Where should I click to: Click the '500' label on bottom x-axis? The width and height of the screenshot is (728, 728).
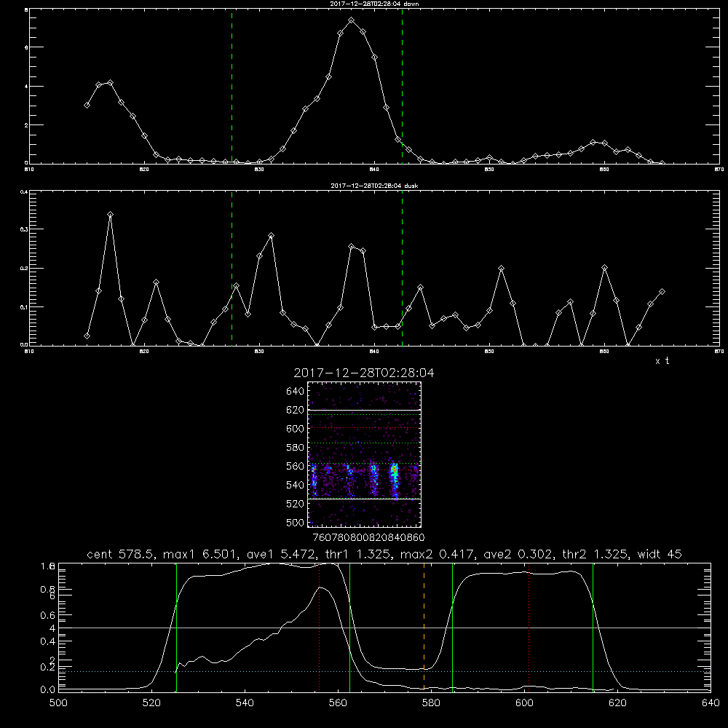click(58, 703)
